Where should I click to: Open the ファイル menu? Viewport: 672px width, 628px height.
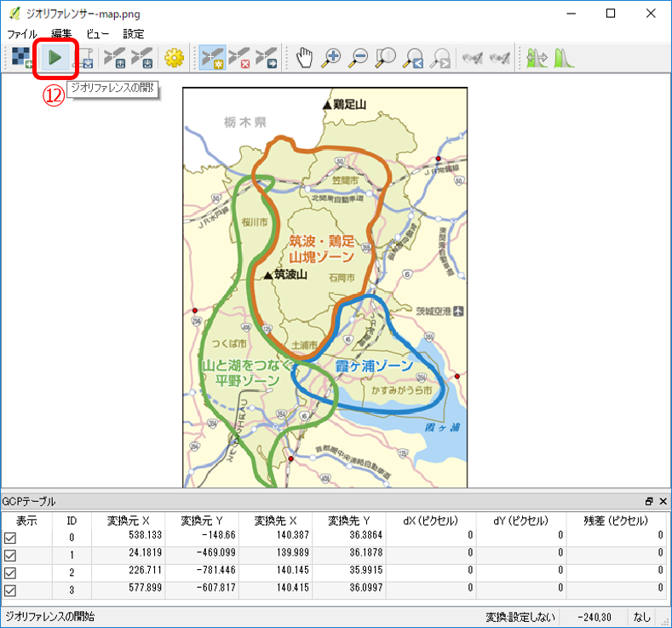(x=22, y=34)
